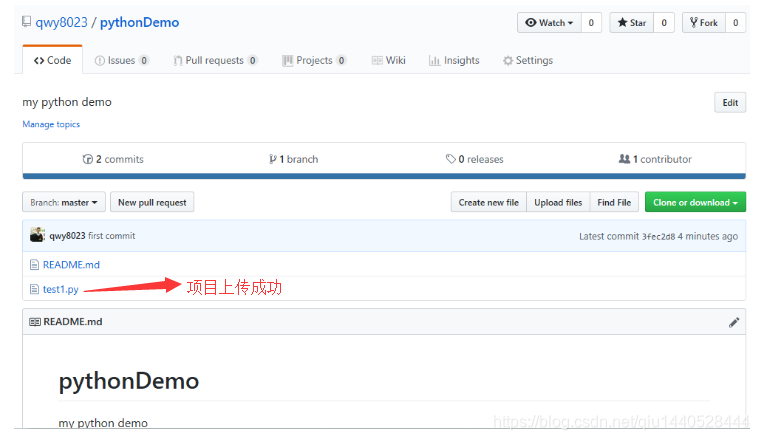Open the Clone or download dropdown
The image size is (759, 440).
[695, 202]
